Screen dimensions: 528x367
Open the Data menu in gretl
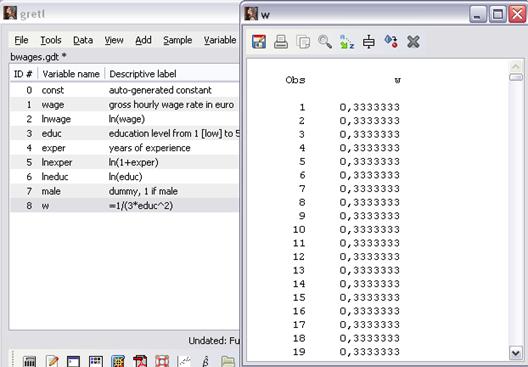[x=83, y=40]
